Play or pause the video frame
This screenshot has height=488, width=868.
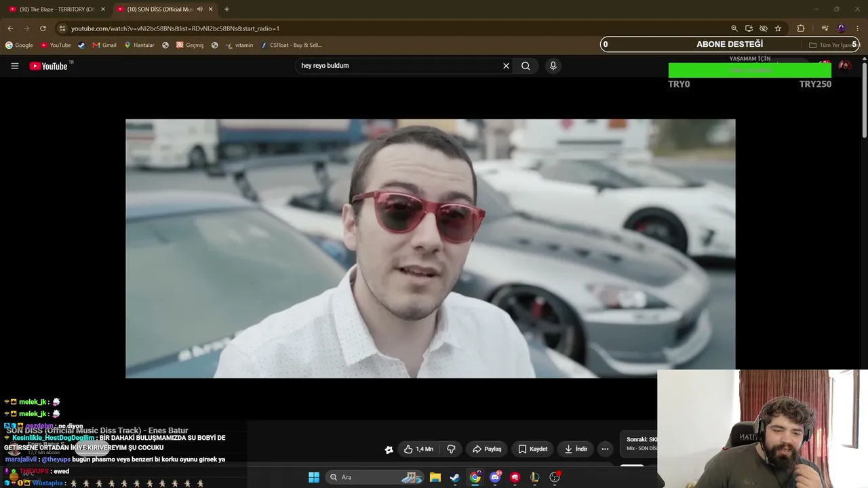click(x=430, y=249)
